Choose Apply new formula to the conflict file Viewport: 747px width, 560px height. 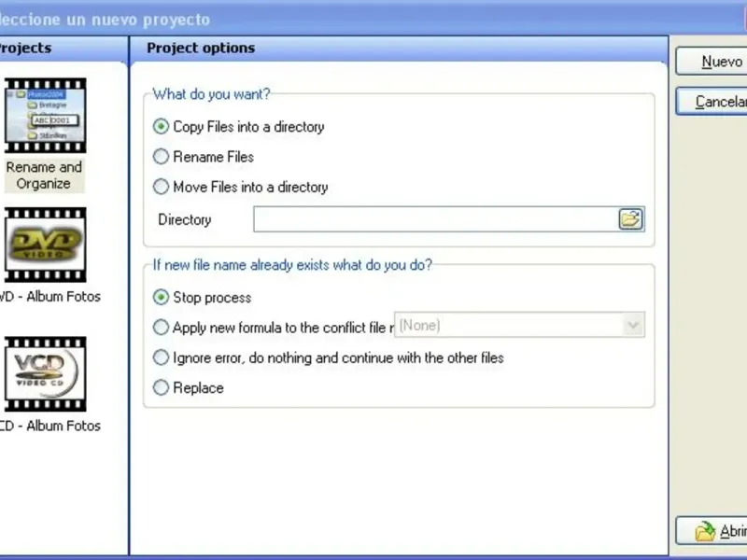[x=162, y=328]
